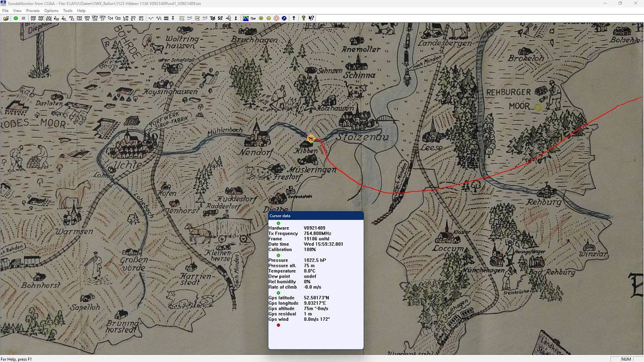Click the grey stop square button
644x362 pixels.
[x=23, y=18]
